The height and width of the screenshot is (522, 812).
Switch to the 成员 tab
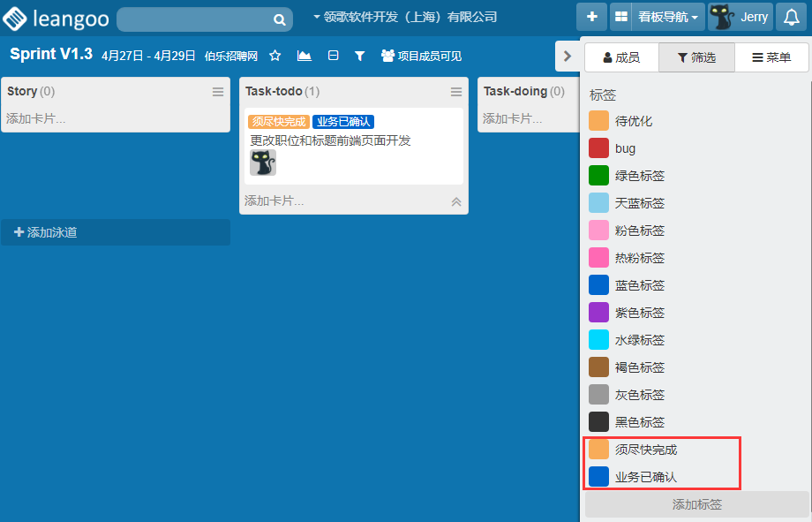click(621, 57)
